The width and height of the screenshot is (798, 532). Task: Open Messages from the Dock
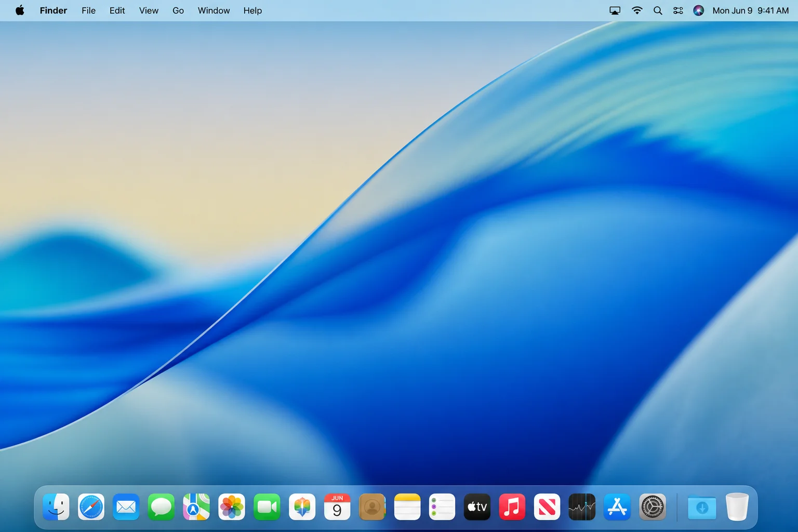pyautogui.click(x=161, y=507)
